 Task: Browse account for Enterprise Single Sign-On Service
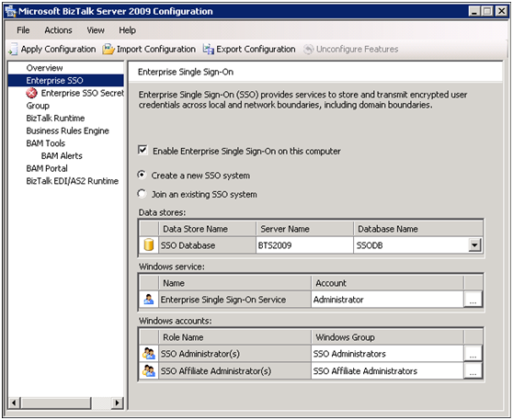pyautogui.click(x=473, y=299)
